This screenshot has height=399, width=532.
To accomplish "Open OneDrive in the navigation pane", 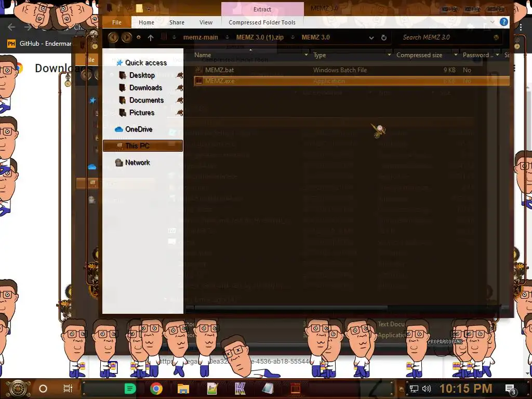I will coord(138,129).
